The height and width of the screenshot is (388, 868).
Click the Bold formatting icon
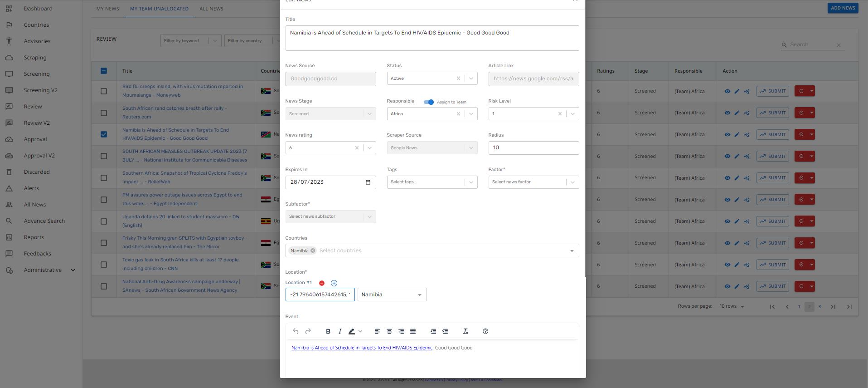pyautogui.click(x=328, y=331)
